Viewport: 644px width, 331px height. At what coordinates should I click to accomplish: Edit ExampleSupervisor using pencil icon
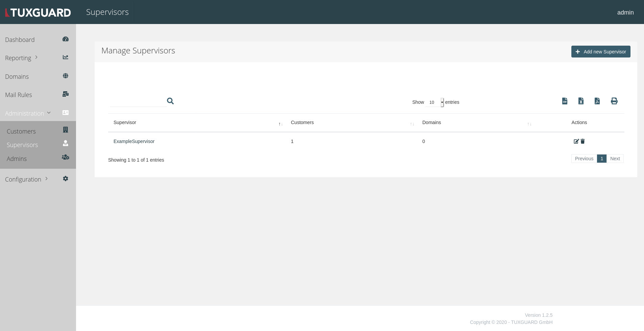tap(576, 141)
